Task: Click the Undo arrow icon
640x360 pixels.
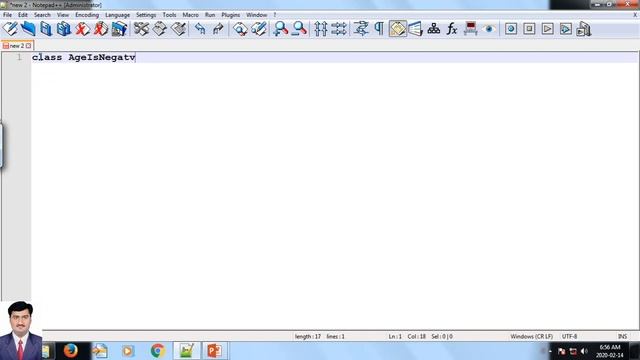Action: coord(200,29)
